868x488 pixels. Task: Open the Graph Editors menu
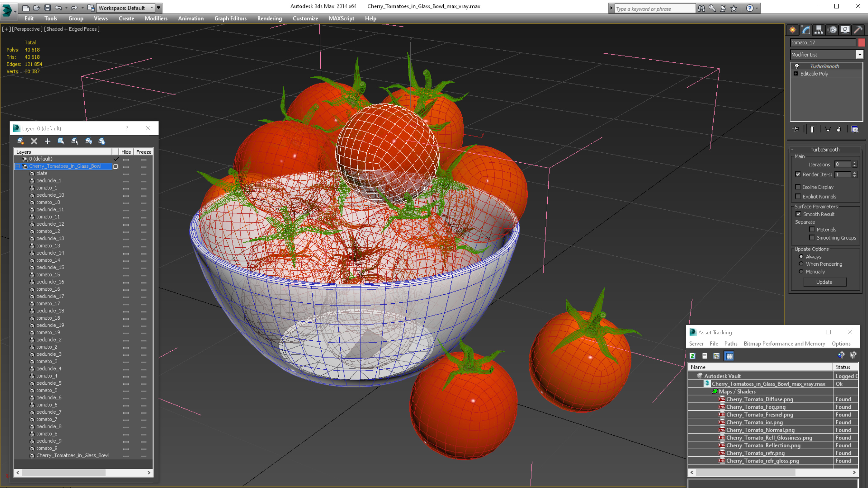(x=231, y=18)
